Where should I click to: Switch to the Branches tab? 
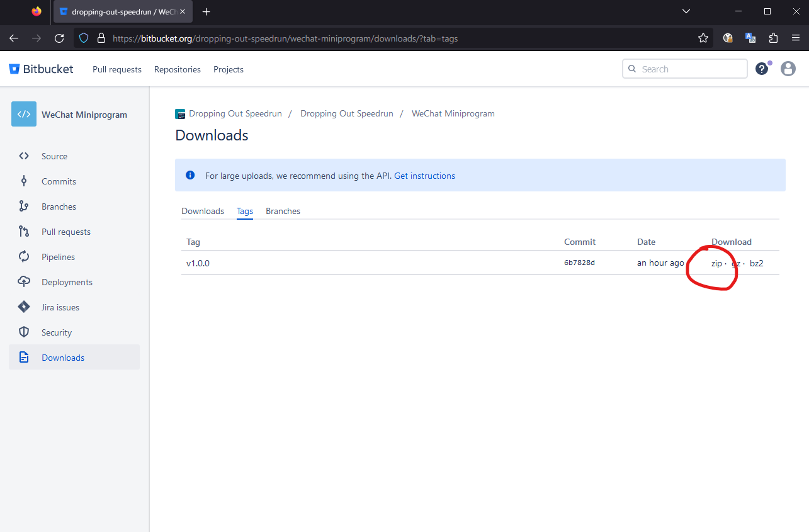coord(283,211)
